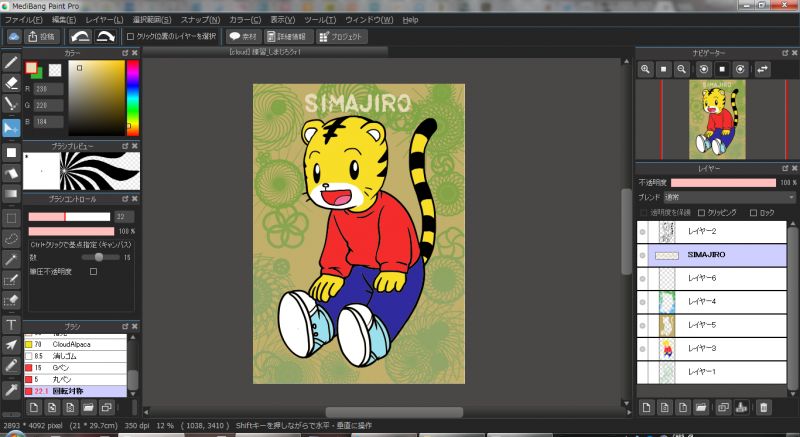The image size is (800, 437).
Task: Open the ウィンドウ menu
Action: (369, 20)
